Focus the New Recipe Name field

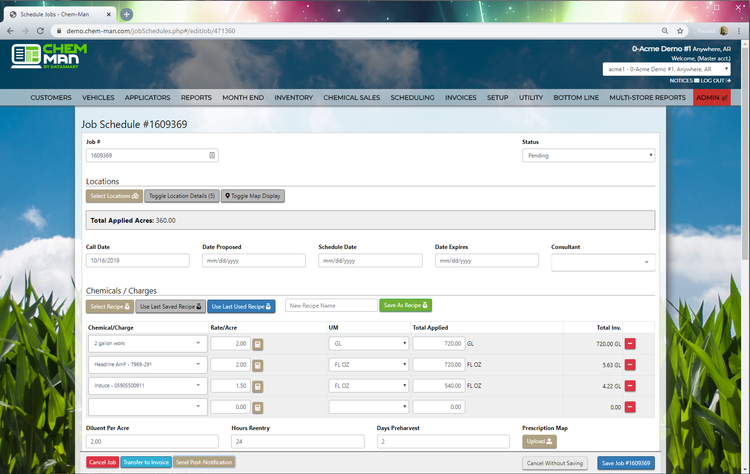tap(331, 305)
